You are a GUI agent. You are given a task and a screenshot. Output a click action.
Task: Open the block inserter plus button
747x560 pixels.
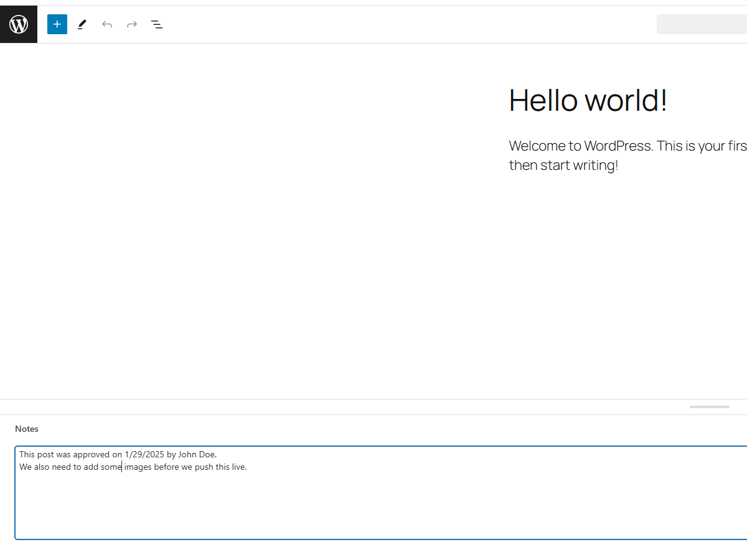click(x=57, y=24)
